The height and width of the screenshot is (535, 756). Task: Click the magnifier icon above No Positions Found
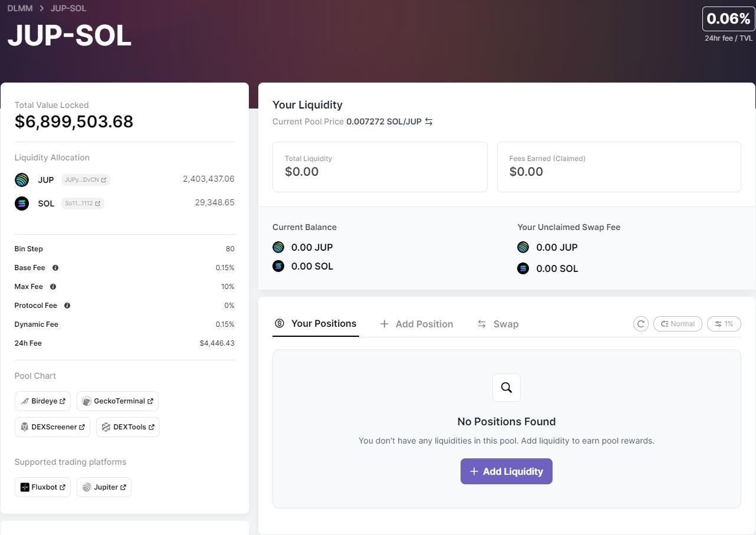pos(507,388)
